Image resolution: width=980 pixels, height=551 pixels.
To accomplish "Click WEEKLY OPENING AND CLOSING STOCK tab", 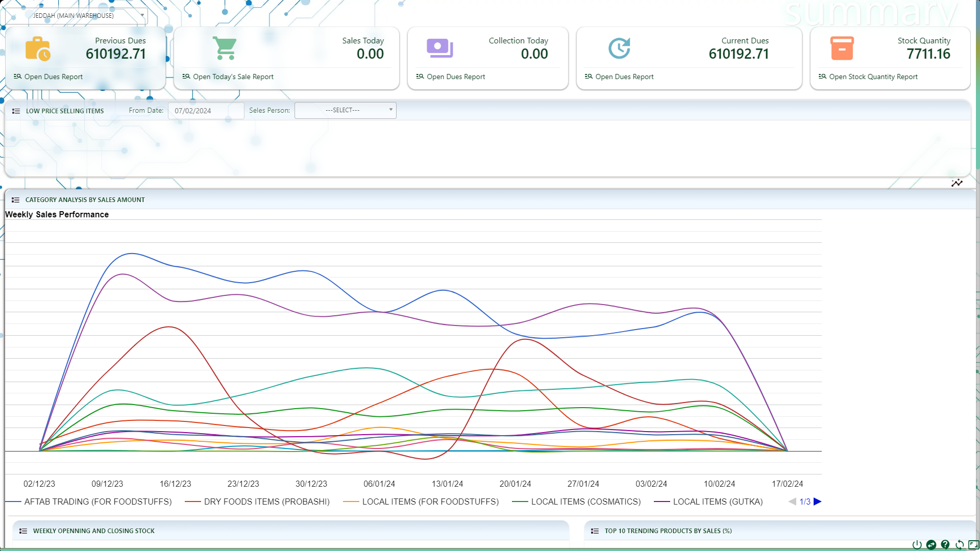I will (x=93, y=531).
